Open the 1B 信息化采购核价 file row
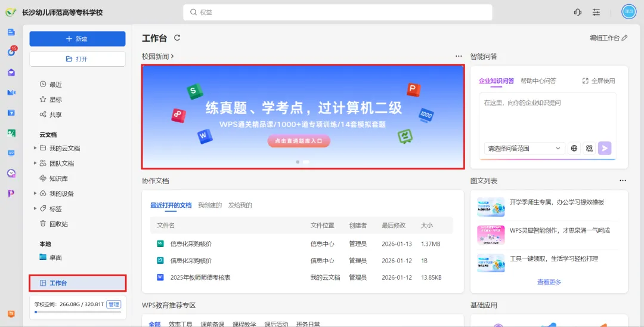Viewport: 644px width, 327px height. click(x=302, y=260)
